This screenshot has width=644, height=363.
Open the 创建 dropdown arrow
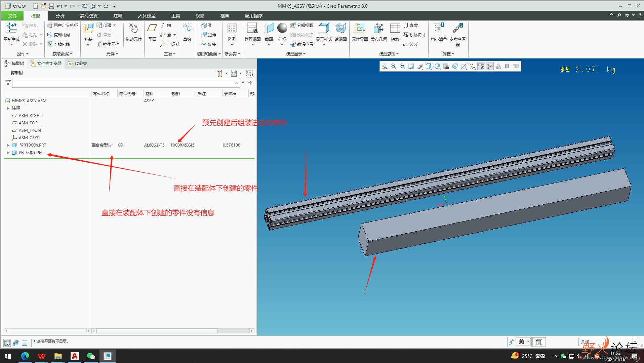point(115,26)
